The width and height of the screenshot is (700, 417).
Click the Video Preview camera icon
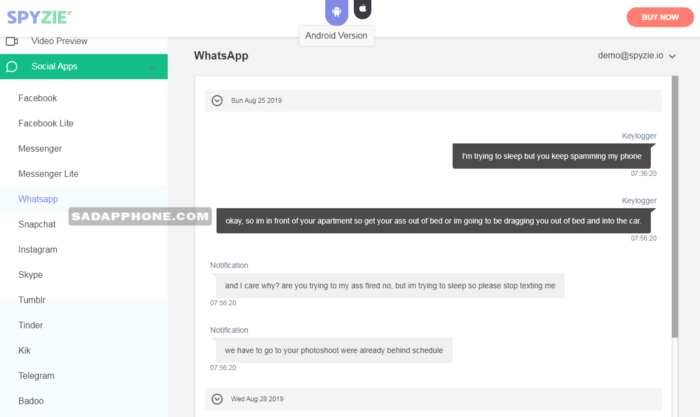point(13,41)
